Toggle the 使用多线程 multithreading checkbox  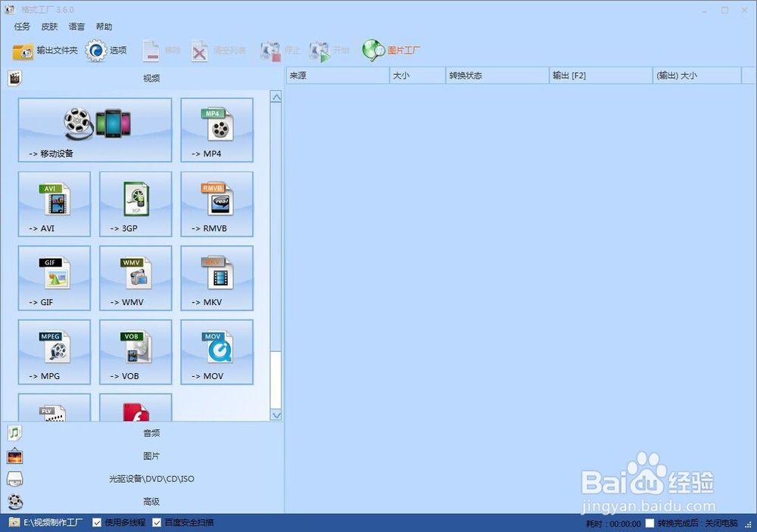click(97, 523)
